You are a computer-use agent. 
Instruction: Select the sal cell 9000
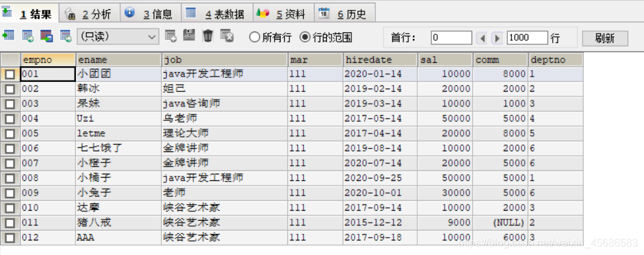point(445,223)
